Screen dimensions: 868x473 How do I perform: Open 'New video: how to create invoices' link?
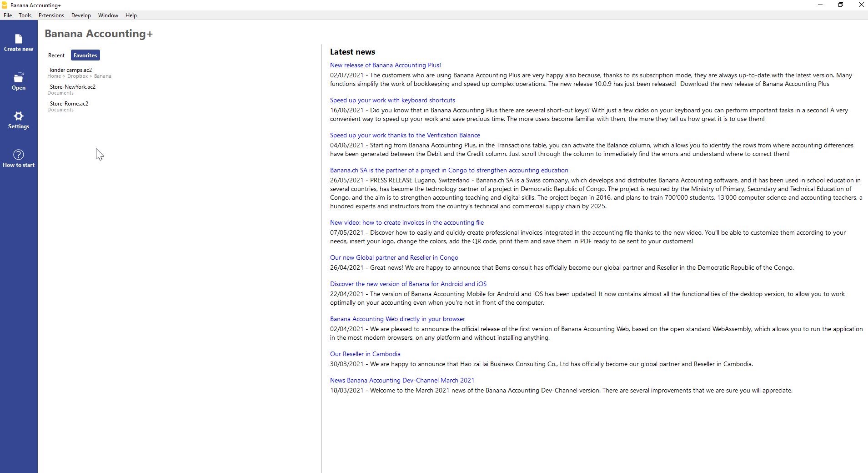pyautogui.click(x=407, y=223)
